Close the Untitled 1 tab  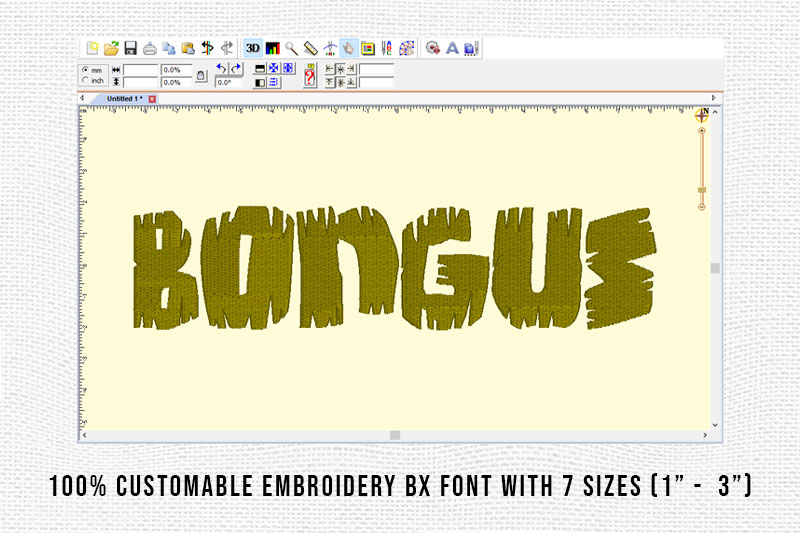coord(152,99)
